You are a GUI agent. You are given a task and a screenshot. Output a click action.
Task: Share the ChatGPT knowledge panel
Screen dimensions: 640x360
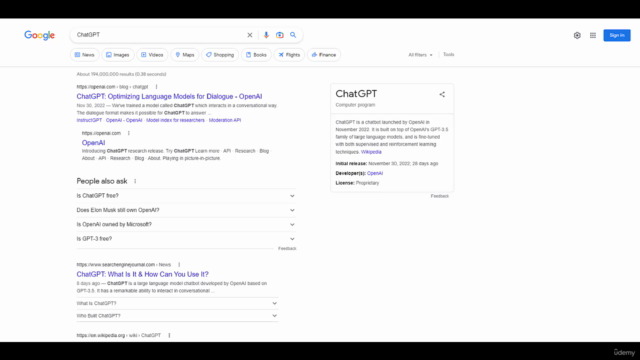(x=442, y=94)
